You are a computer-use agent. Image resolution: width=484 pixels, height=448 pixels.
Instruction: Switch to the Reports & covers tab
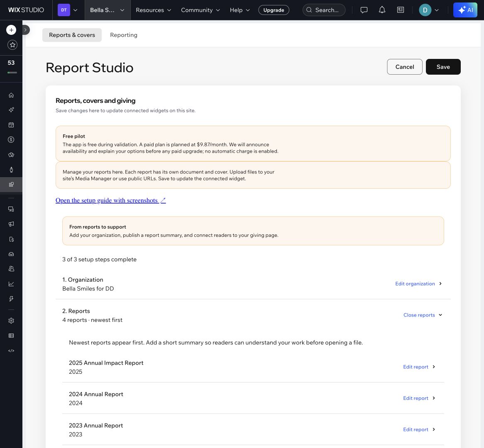[x=72, y=35]
